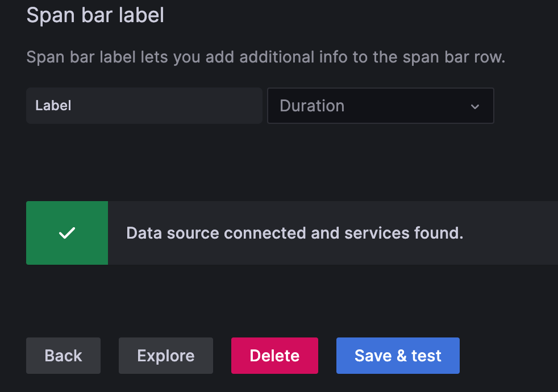Viewport: 558px width, 392px height.
Task: Click the Label field caption
Action: [x=53, y=106]
